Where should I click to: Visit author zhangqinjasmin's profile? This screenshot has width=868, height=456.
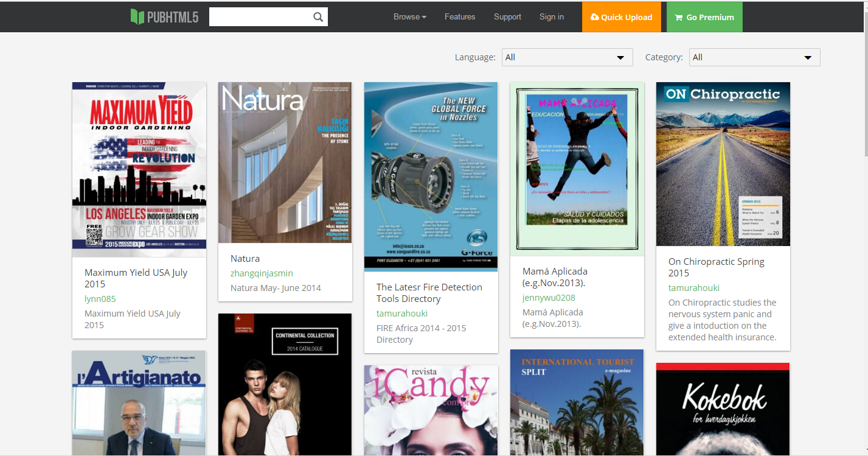click(x=262, y=273)
